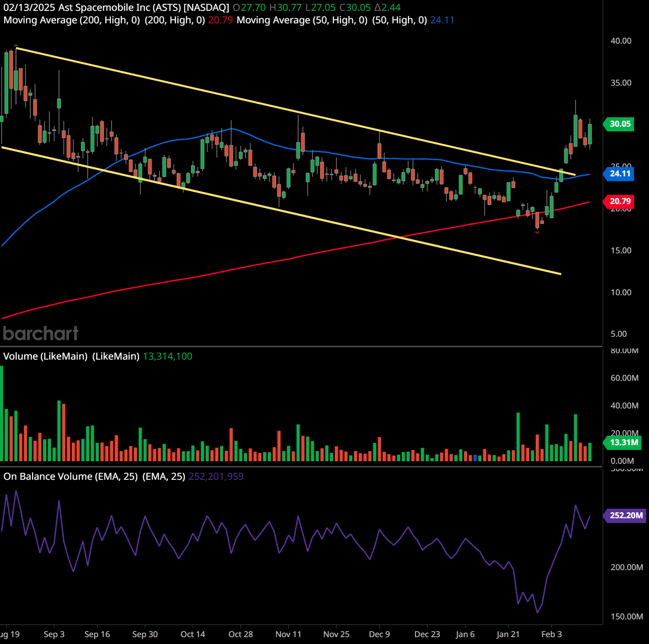This screenshot has width=649, height=644.
Task: Select the low price 'L27.05' in the header
Action: tap(321, 7)
